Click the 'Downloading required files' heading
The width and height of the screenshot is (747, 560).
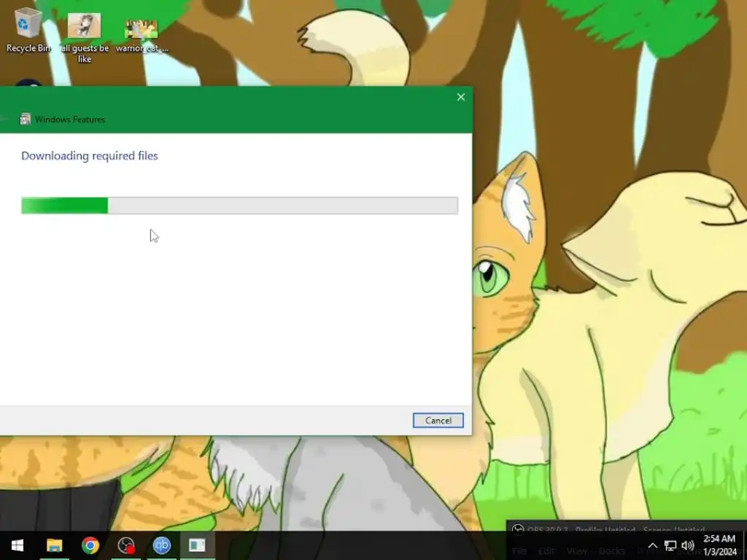pyautogui.click(x=90, y=156)
